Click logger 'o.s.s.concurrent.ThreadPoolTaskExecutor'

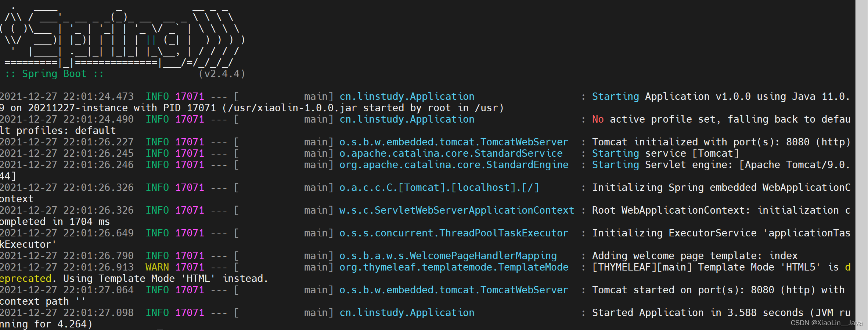pos(454,233)
